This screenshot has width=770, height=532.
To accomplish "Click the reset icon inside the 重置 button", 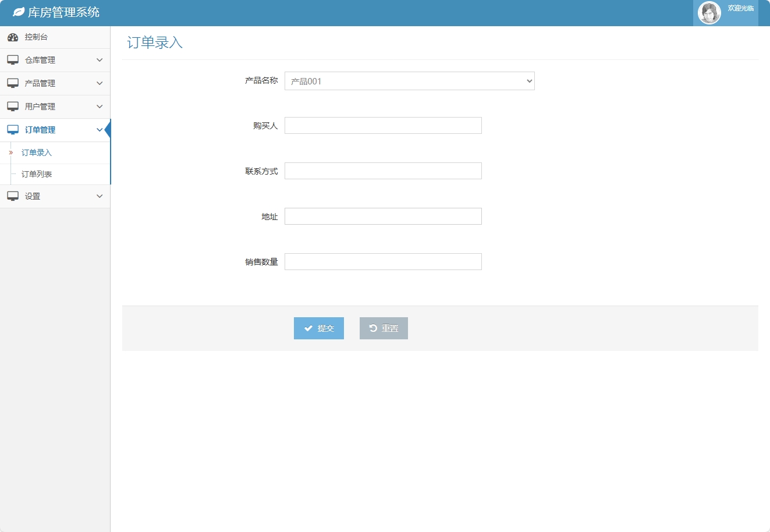I will point(373,328).
